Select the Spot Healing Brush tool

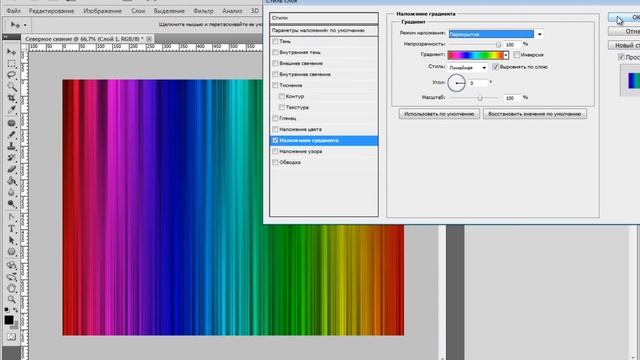tap(11, 123)
